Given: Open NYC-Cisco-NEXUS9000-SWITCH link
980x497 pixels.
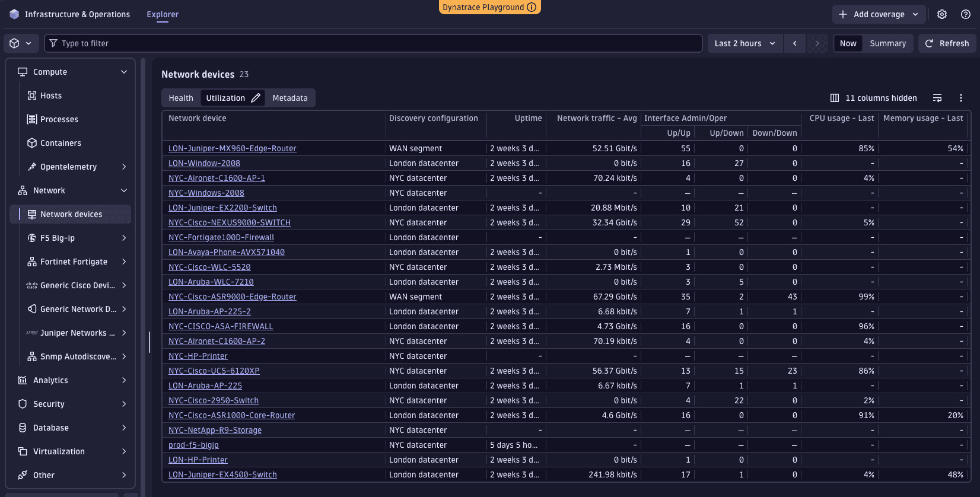Looking at the screenshot, I should click(x=230, y=222).
